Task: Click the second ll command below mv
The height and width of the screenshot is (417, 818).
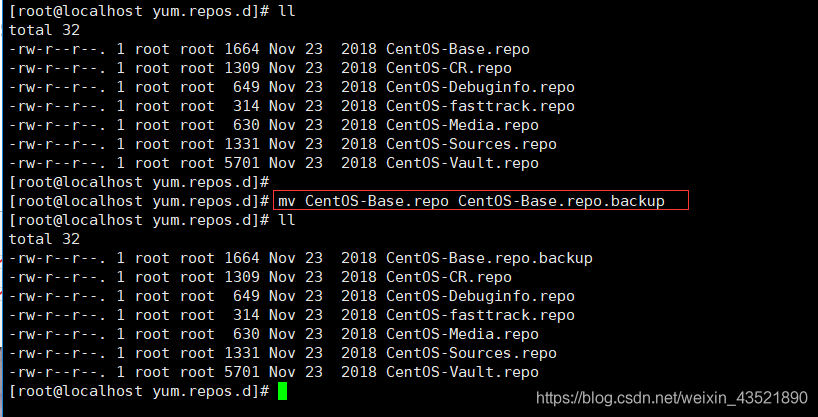Action: (286, 220)
